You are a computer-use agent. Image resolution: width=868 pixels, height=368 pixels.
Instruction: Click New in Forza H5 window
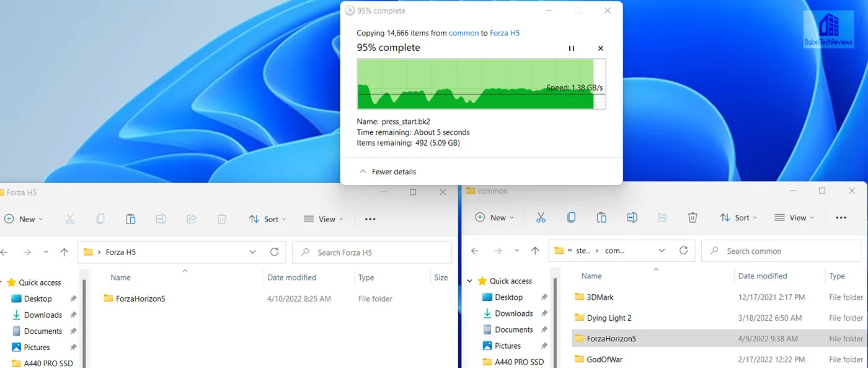click(24, 219)
